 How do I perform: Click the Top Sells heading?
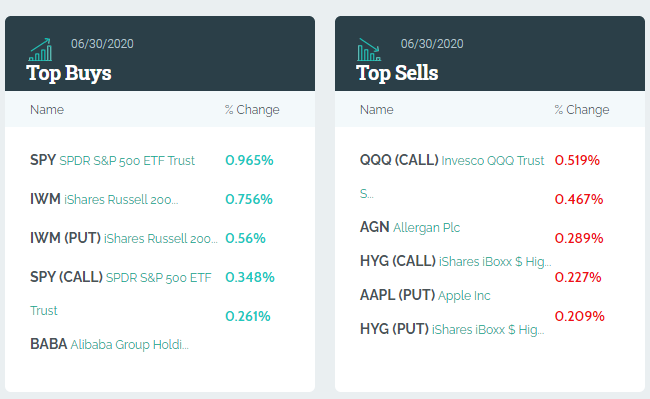[397, 73]
